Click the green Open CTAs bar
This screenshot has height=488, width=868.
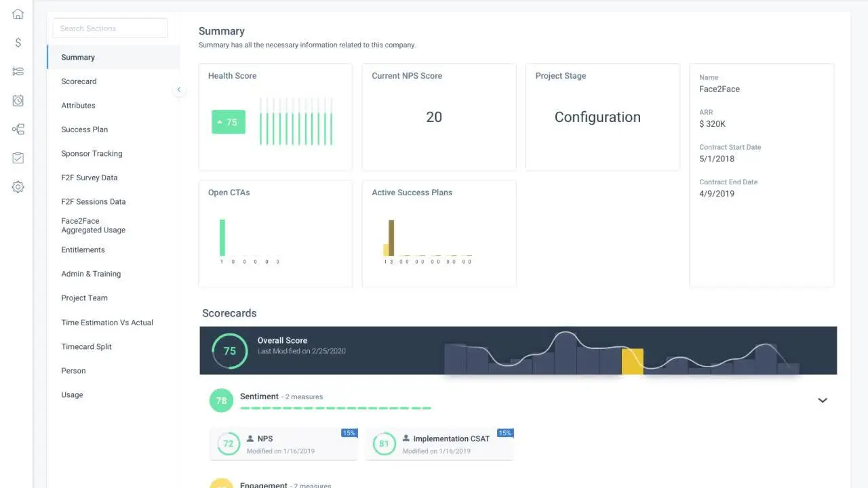[x=222, y=237]
